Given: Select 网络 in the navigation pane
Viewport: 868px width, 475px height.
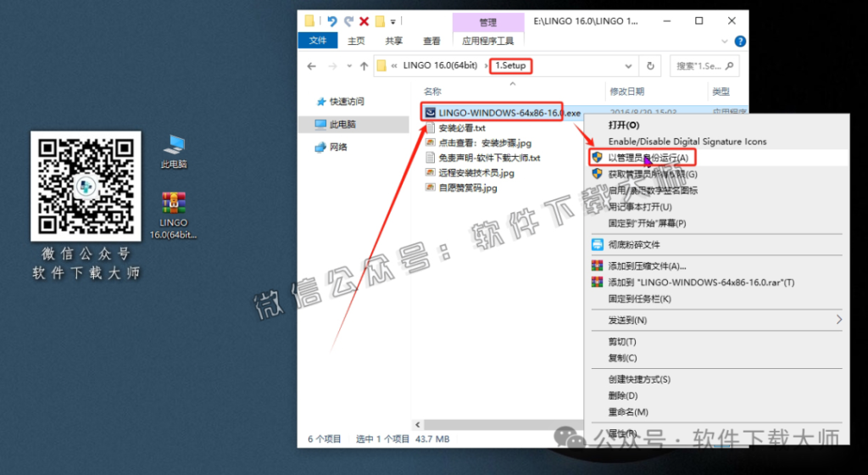Looking at the screenshot, I should coord(331,147).
